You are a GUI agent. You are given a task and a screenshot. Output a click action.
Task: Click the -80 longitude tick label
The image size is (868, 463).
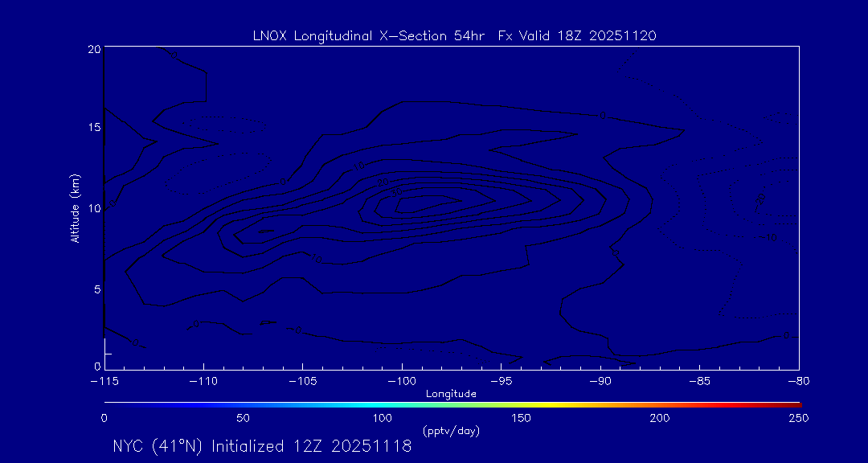pos(798,381)
